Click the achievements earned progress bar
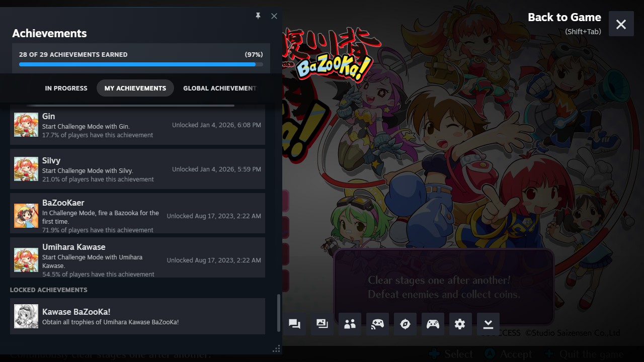The image size is (644, 362). 141,64
